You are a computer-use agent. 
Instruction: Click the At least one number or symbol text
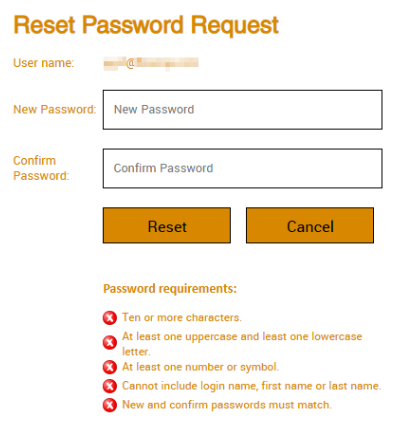200,367
